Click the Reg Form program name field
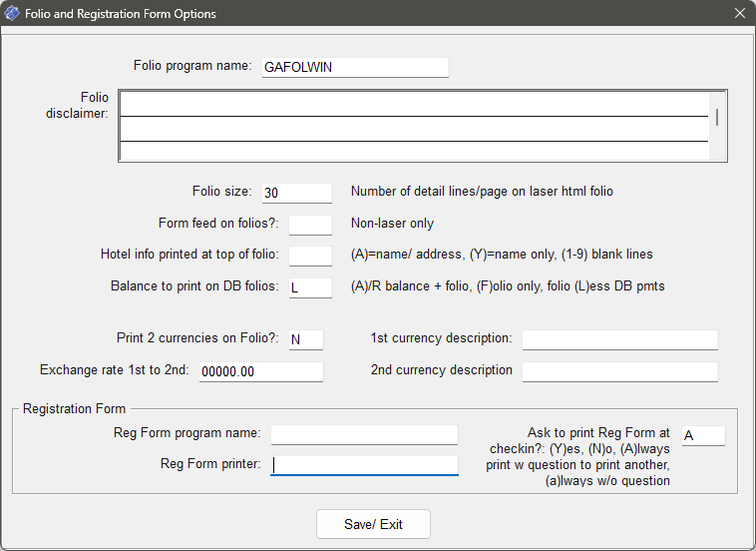This screenshot has height=551, width=756. pyautogui.click(x=364, y=434)
